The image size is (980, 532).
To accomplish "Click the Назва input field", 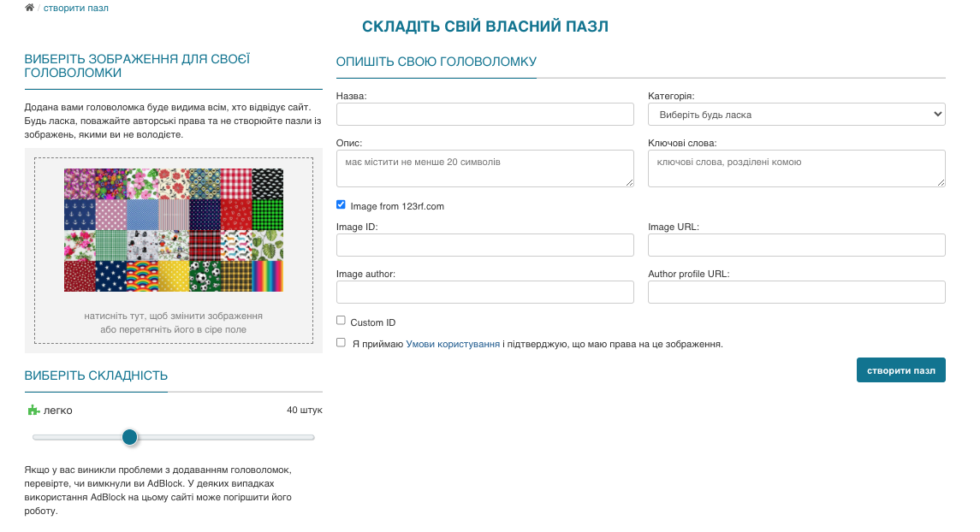I will (484, 114).
